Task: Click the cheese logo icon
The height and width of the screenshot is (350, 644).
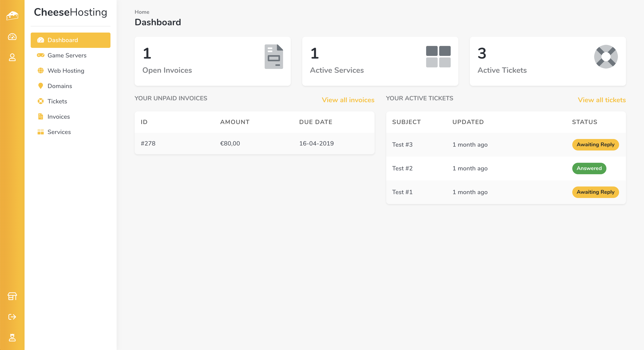Action: 12,16
